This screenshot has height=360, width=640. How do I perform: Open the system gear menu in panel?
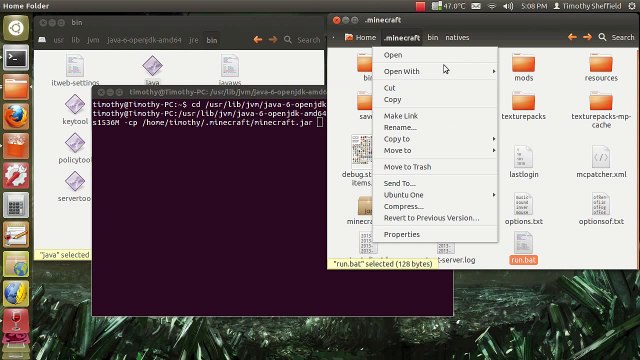click(632, 6)
